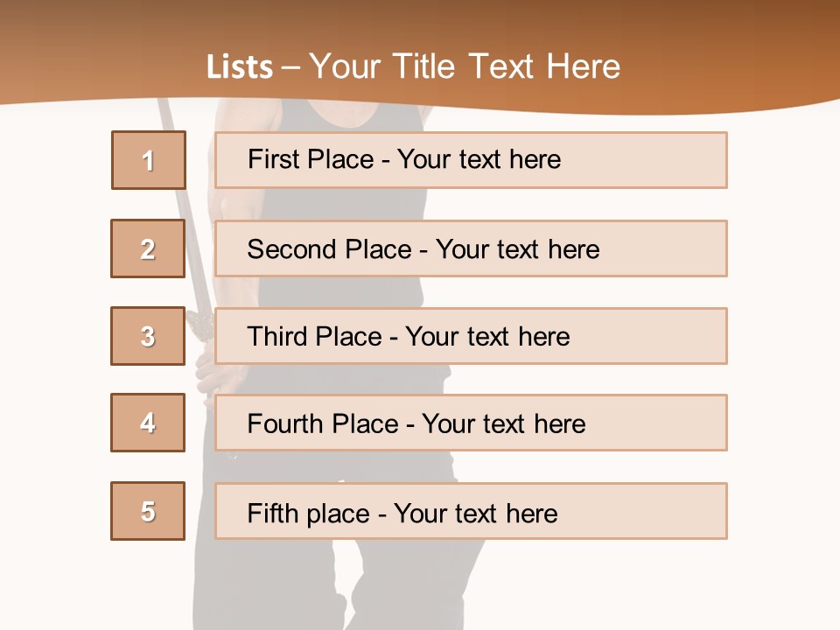Select the Fifth place text bar
Image resolution: width=840 pixels, height=630 pixels.
(471, 511)
